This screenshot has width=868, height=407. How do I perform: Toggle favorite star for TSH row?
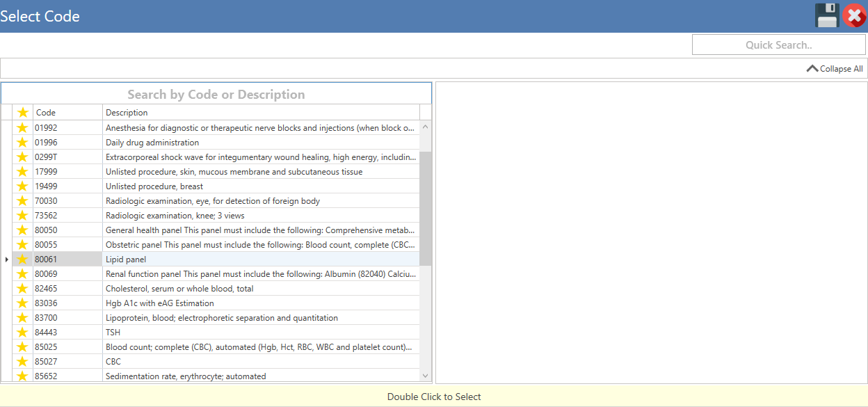tap(23, 333)
